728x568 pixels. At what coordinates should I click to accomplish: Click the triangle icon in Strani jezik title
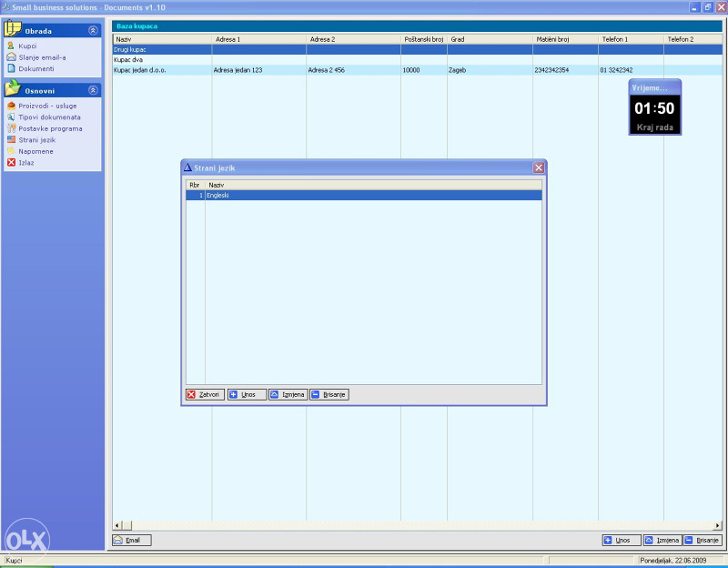tap(187, 167)
